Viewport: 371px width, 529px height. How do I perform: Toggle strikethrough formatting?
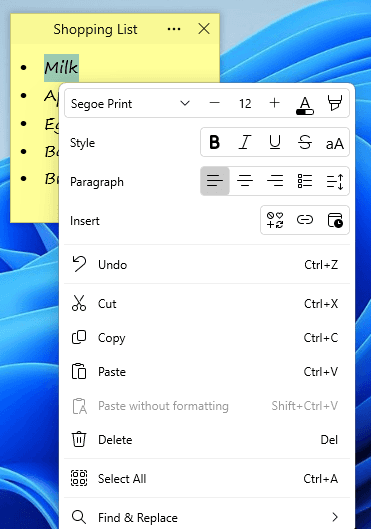click(305, 142)
